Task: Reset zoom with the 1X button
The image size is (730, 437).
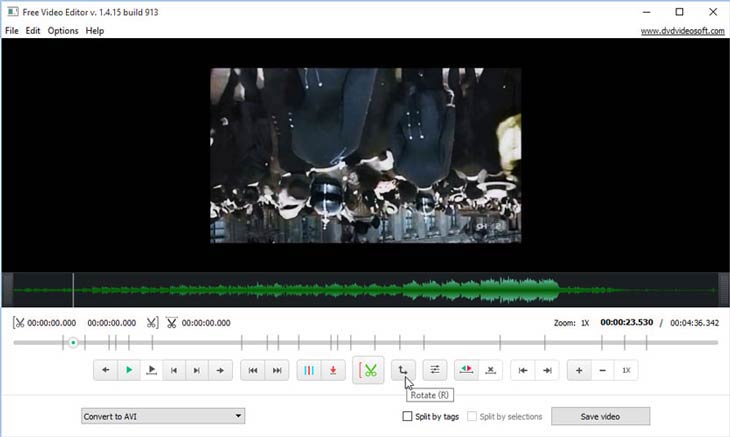Action: click(x=626, y=370)
